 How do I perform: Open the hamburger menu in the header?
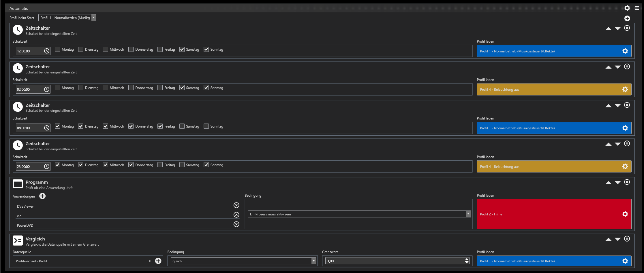[637, 8]
